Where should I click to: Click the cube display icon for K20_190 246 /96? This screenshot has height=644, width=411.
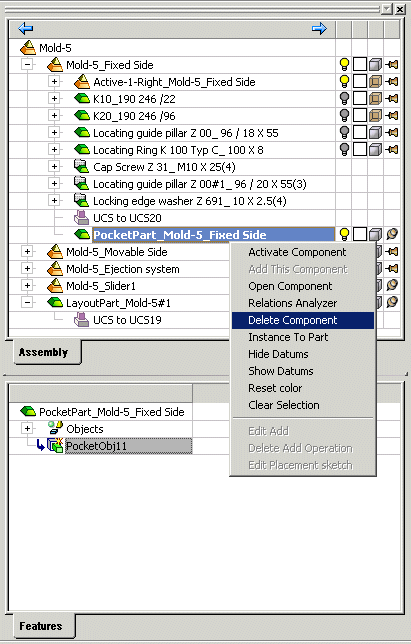point(375,115)
